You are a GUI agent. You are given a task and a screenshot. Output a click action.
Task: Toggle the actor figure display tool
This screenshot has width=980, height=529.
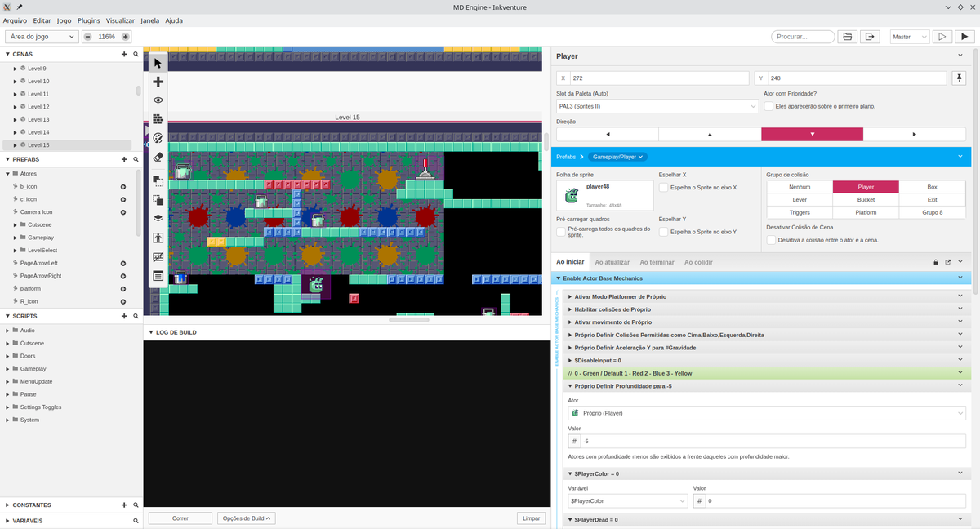(158, 238)
